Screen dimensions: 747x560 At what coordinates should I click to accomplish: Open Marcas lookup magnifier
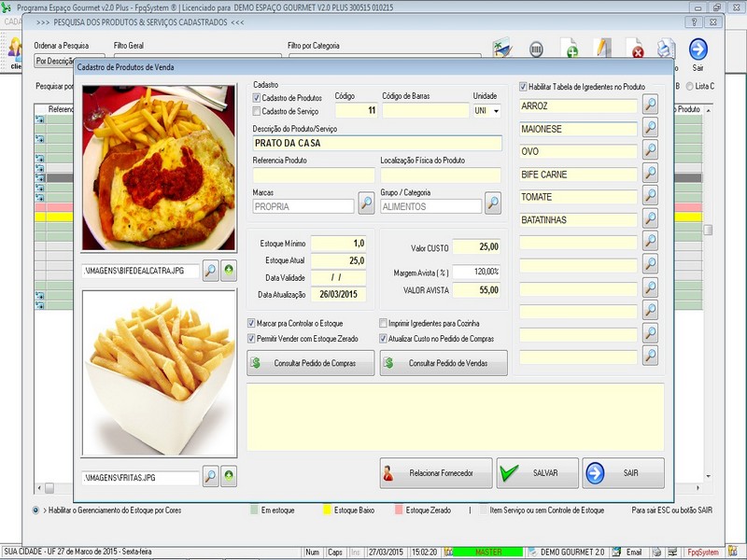[x=366, y=203]
